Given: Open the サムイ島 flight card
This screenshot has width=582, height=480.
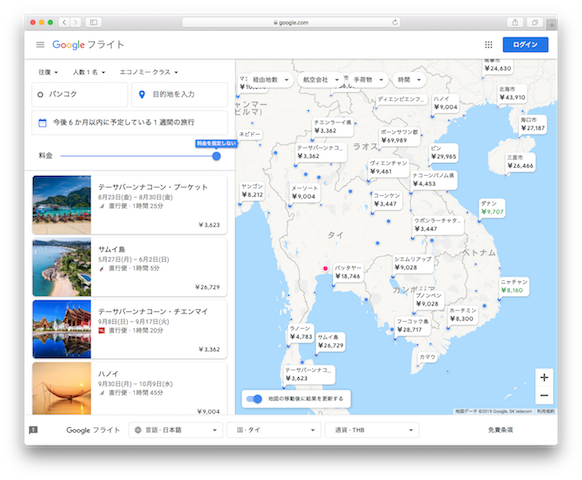Looking at the screenshot, I should pyautogui.click(x=130, y=267).
